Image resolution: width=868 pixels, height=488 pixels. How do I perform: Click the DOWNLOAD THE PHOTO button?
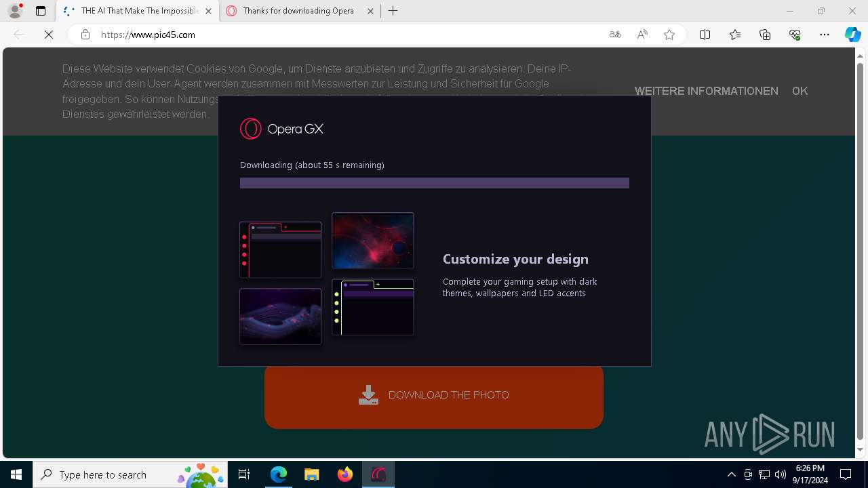tap(434, 396)
